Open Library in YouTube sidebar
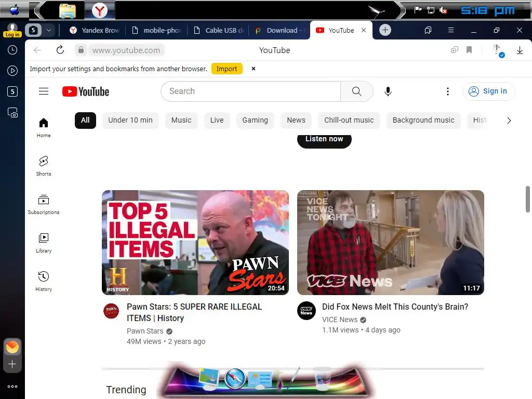This screenshot has height=399, width=532. click(44, 243)
